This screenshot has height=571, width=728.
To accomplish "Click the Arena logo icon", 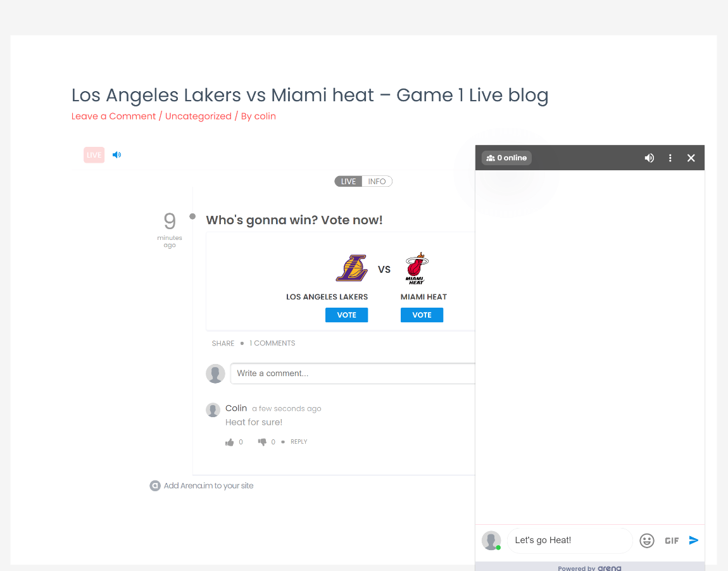I will (155, 486).
